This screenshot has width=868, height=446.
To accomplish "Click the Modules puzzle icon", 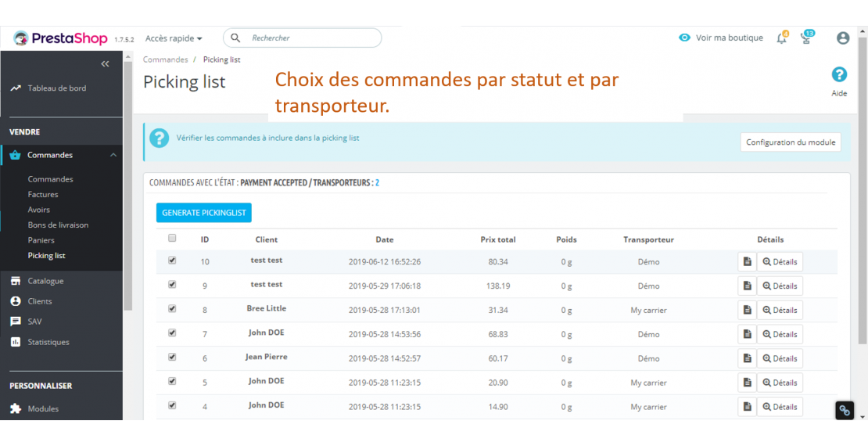I will click(x=16, y=409).
